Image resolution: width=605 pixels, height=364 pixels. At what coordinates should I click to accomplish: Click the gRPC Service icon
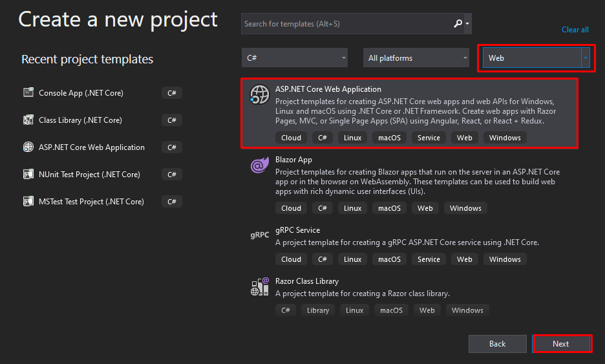coord(260,235)
